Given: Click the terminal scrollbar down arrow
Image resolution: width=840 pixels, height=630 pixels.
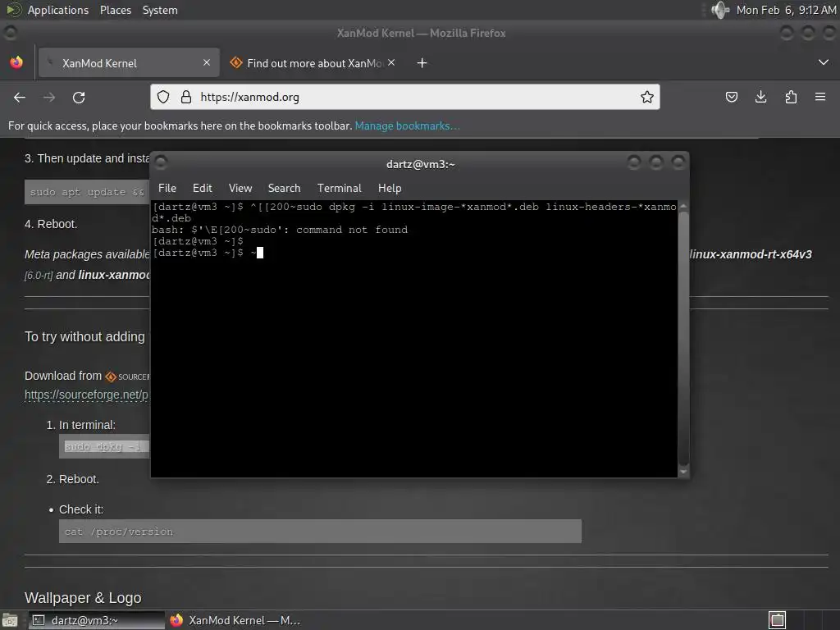Looking at the screenshot, I should 683,472.
